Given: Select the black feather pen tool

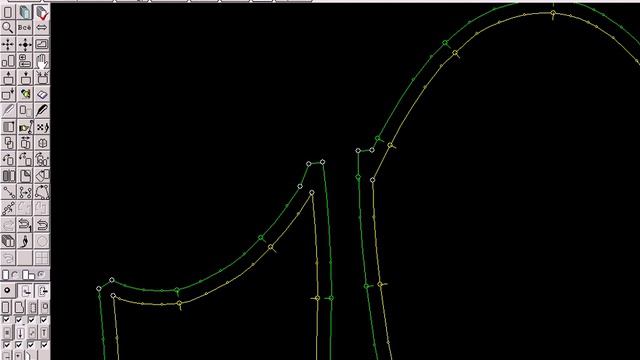Looking at the screenshot, I should [42, 110].
